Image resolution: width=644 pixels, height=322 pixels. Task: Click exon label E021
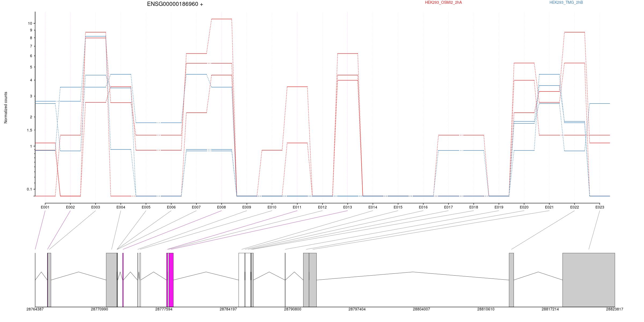coord(549,207)
